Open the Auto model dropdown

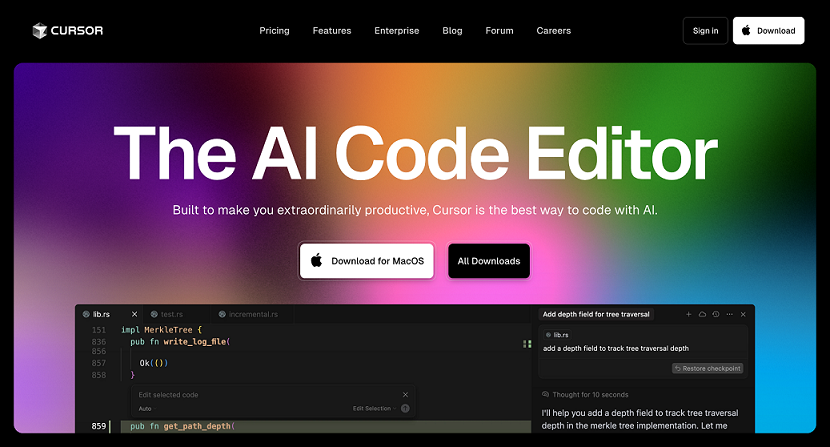pyautogui.click(x=147, y=408)
